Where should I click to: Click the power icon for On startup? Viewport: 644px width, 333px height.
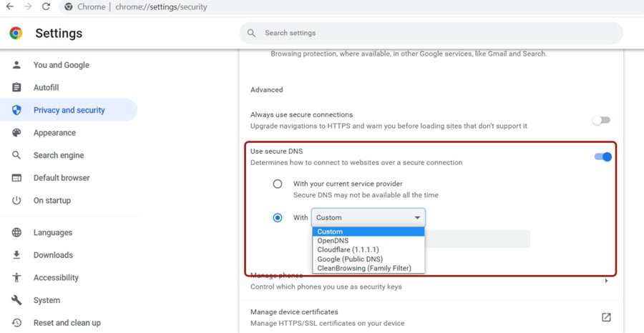tap(16, 201)
